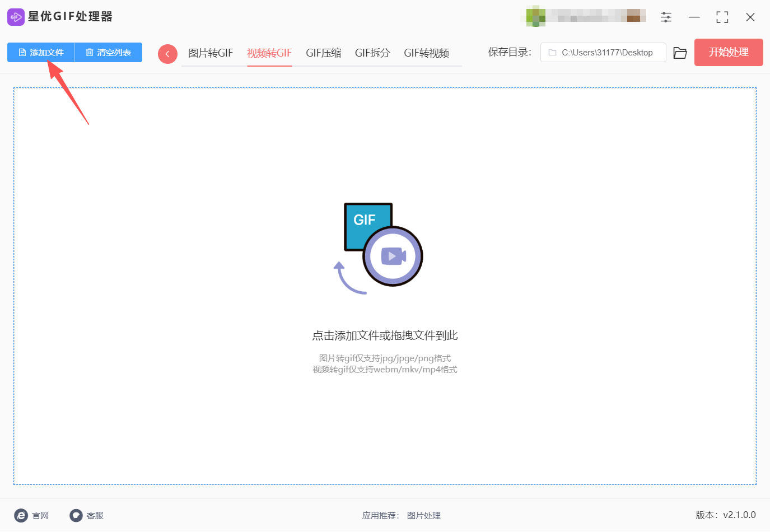Click the drop zone to add files
This screenshot has height=532, width=770.
(385, 280)
